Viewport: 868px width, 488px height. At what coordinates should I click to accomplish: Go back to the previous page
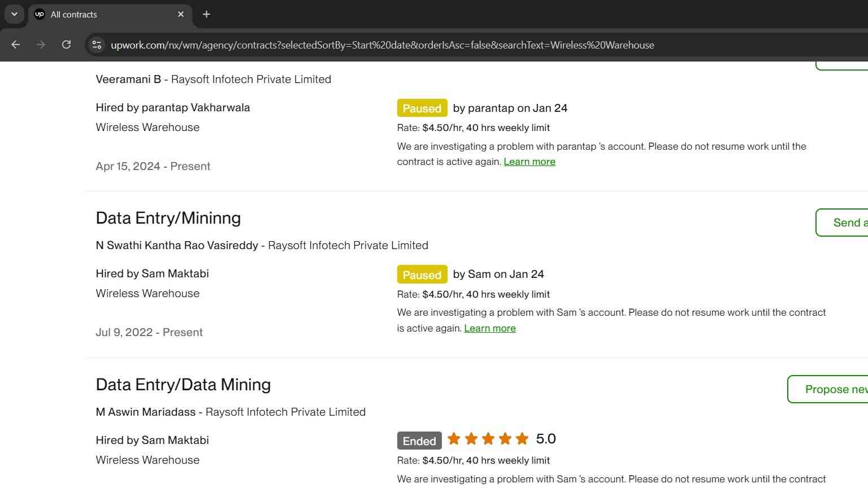point(16,45)
